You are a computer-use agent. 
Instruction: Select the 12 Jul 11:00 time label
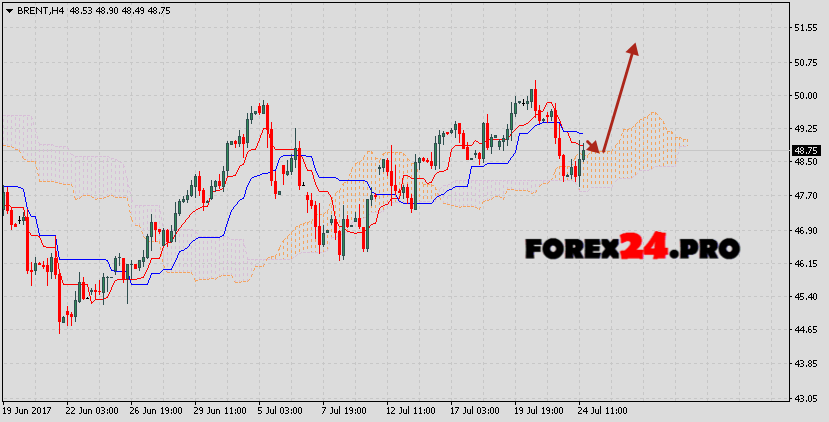pyautogui.click(x=409, y=411)
